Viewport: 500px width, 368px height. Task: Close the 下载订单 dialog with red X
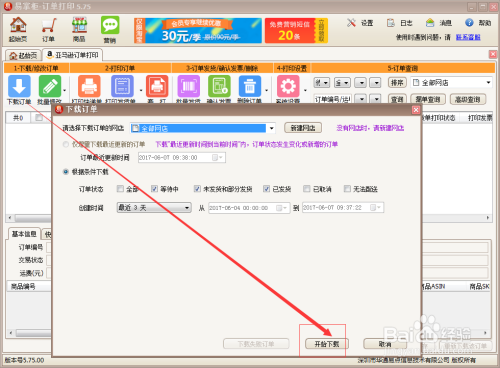coord(416,110)
